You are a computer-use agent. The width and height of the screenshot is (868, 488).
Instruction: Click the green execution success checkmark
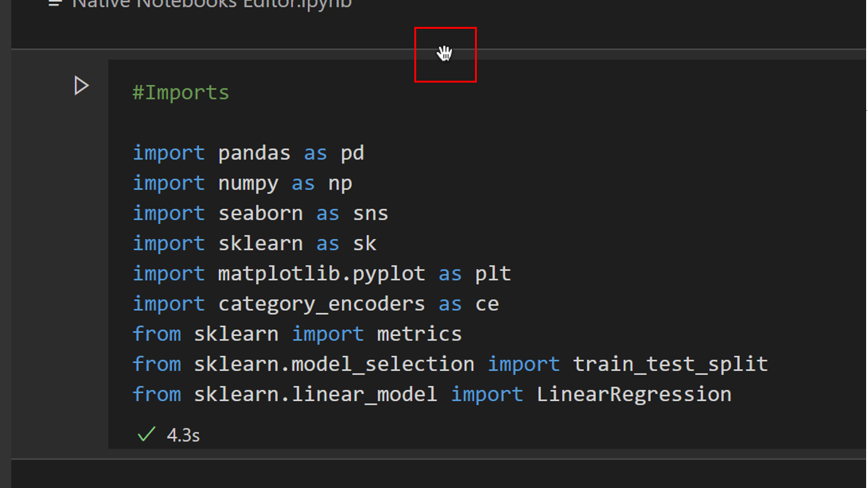(146, 433)
